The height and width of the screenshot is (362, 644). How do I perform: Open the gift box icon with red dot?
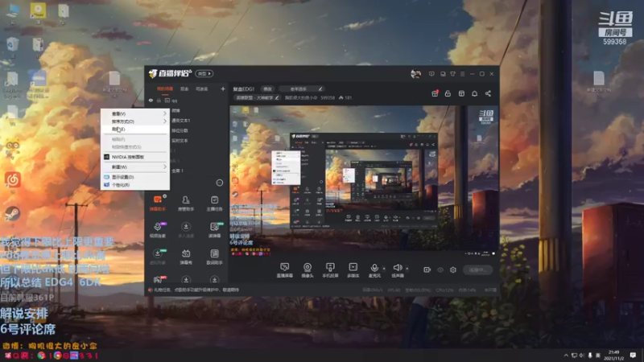435,93
